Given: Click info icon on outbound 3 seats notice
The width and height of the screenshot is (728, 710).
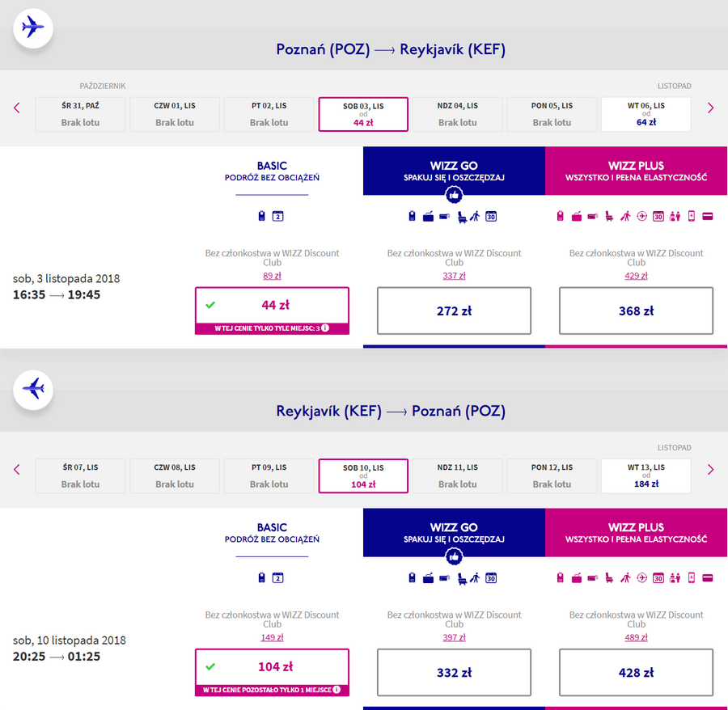Looking at the screenshot, I should point(325,328).
